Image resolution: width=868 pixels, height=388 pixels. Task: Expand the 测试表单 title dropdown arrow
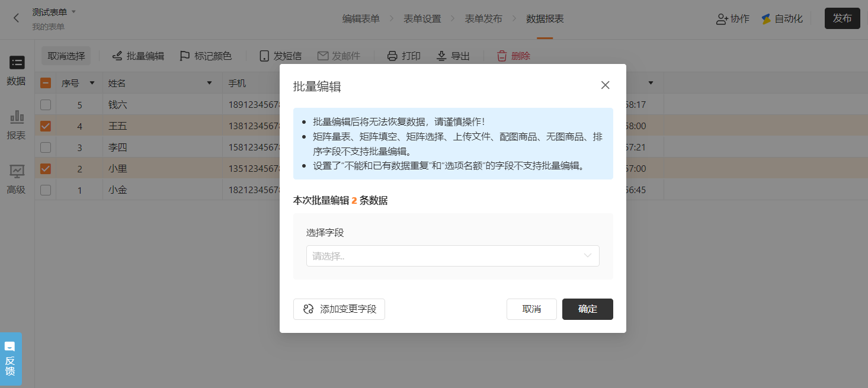click(74, 12)
